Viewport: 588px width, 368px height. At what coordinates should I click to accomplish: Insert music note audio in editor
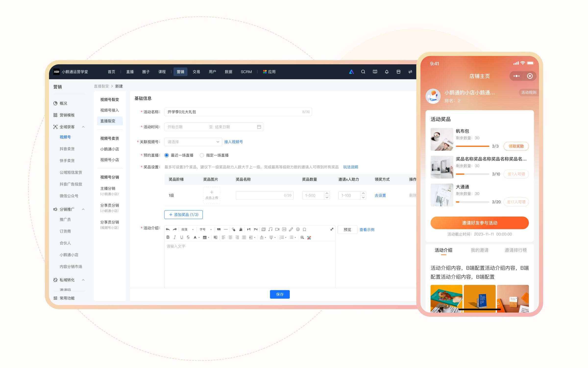(270, 229)
